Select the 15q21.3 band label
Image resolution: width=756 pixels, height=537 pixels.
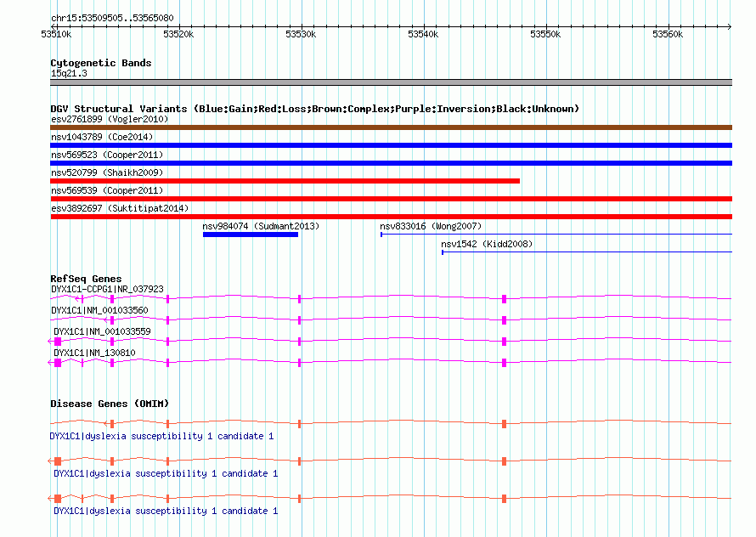point(69,73)
